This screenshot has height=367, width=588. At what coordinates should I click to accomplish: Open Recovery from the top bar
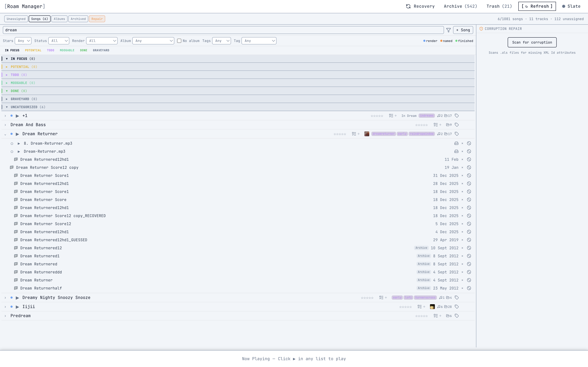tap(420, 6)
